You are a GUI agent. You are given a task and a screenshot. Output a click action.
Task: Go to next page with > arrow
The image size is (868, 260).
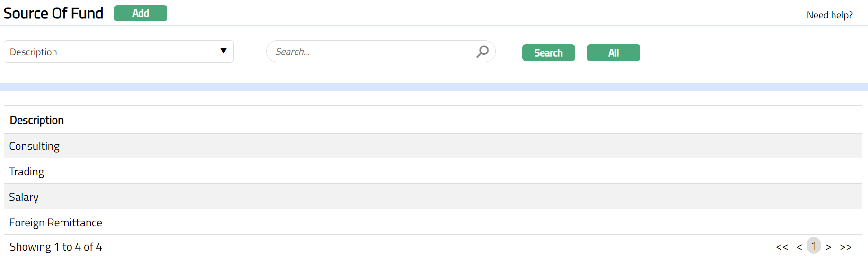point(828,247)
